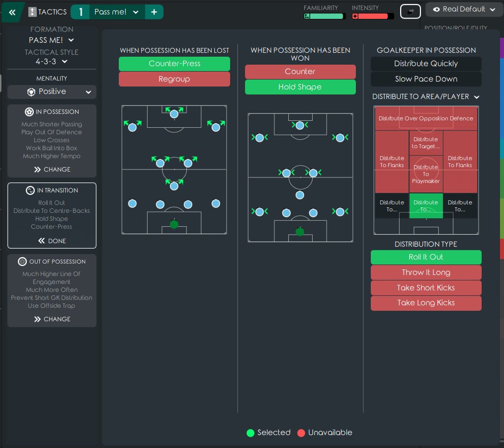Image resolution: width=504 pixels, height=448 pixels.
Task: Click the eye icon beside Real Default
Action: [436, 9]
